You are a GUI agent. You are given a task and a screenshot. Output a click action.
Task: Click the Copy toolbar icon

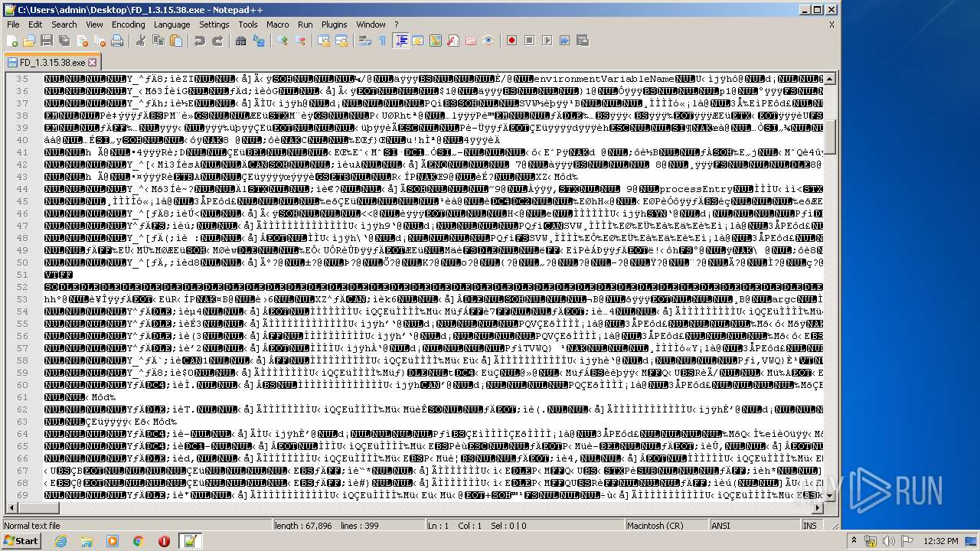(x=158, y=41)
